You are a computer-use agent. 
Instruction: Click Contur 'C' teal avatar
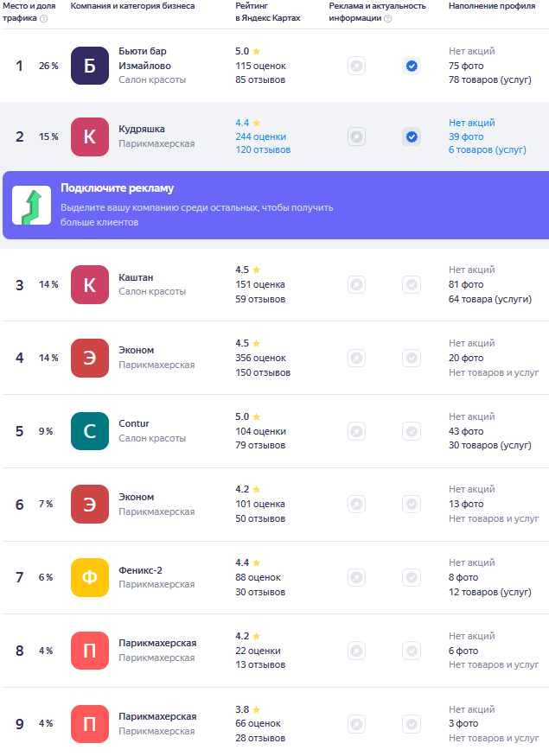point(90,431)
